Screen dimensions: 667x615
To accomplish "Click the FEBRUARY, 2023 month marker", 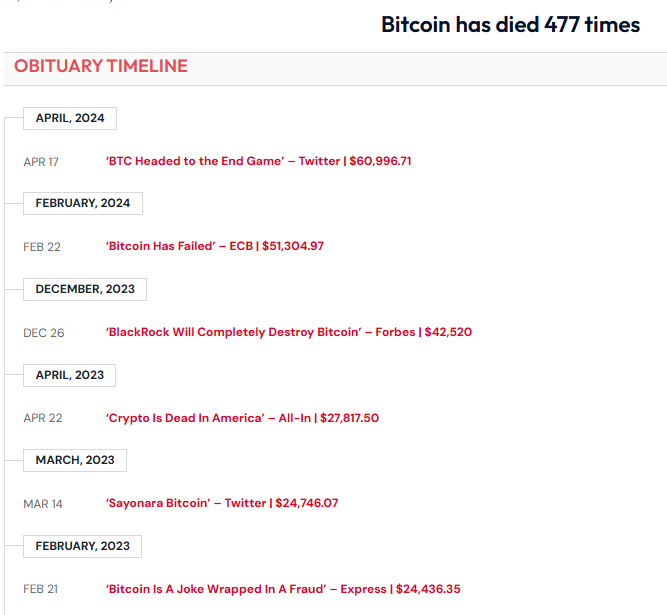I will (x=83, y=546).
